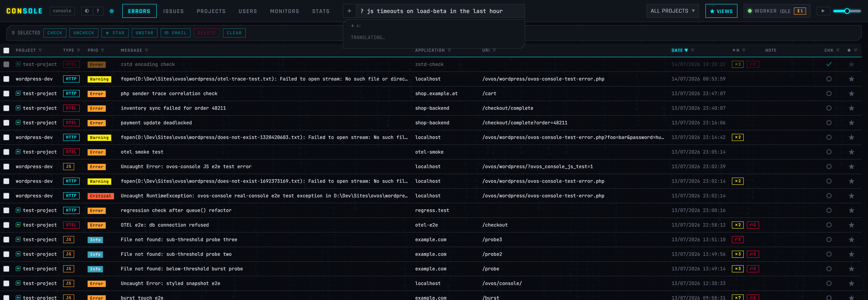Open URI column filter
Screen dimensions: 868x300
494,50
